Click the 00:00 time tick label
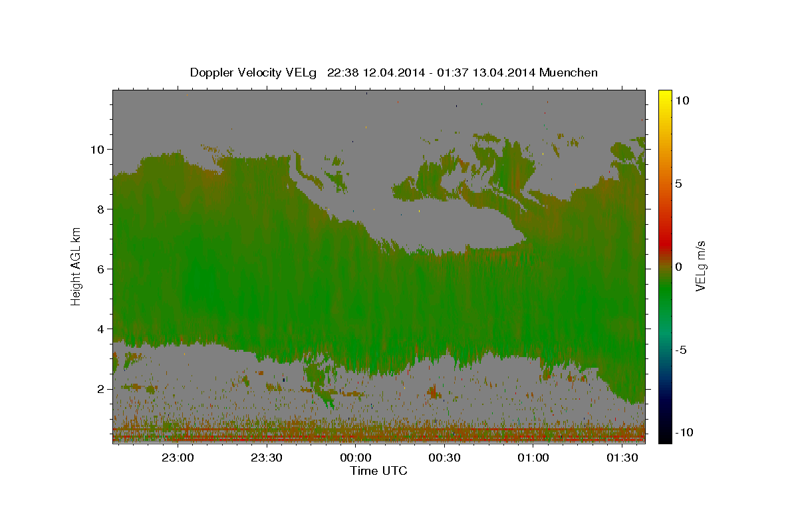The image size is (798, 532). (x=355, y=458)
